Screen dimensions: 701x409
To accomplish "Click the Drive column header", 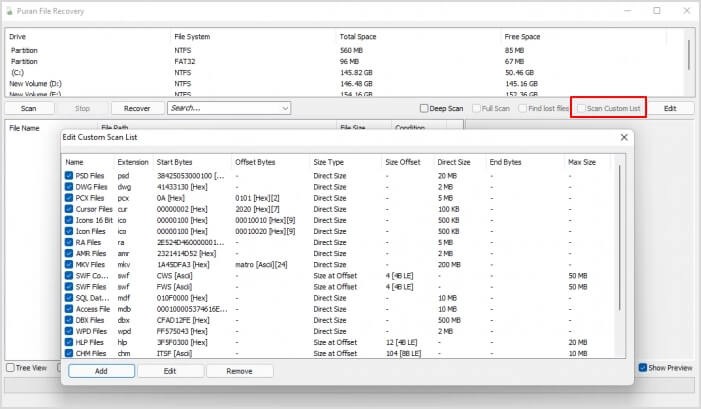I will [17, 37].
